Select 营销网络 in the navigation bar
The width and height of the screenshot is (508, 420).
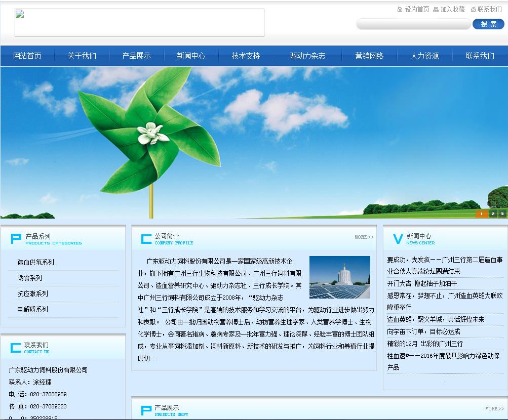369,56
